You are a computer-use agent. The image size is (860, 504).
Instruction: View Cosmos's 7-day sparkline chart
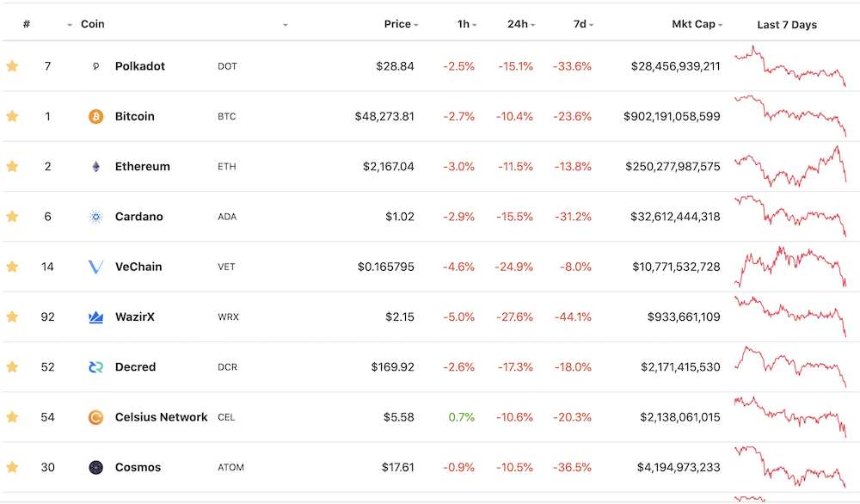point(790,467)
